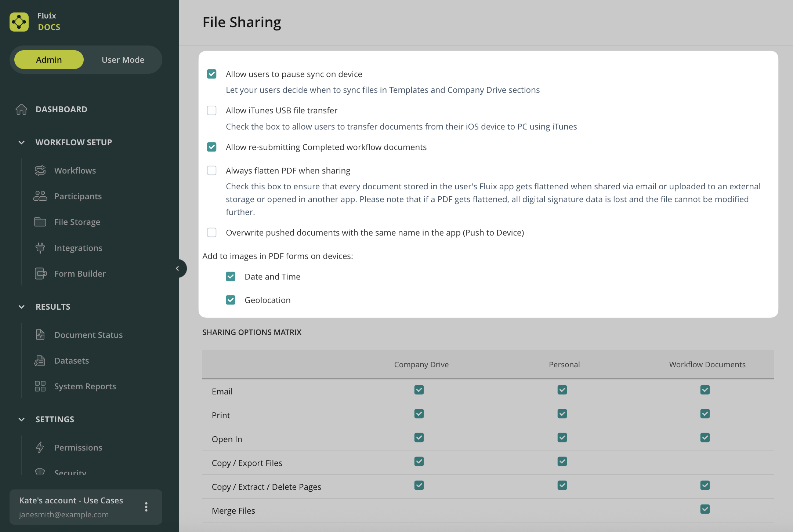The width and height of the screenshot is (793, 532).
Task: Click the Dashboard home icon
Action: pos(21,109)
